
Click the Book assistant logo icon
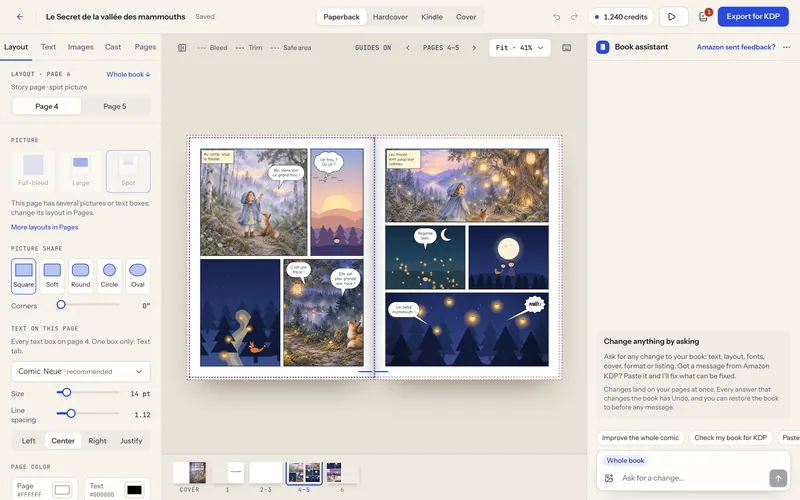click(x=603, y=47)
